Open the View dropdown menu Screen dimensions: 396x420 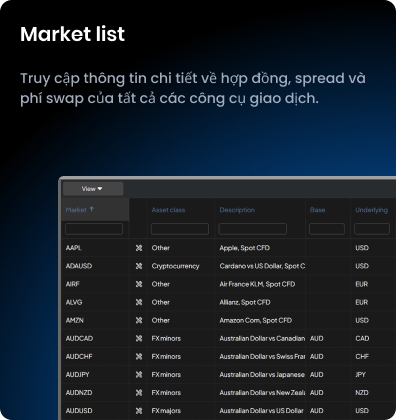tap(93, 189)
